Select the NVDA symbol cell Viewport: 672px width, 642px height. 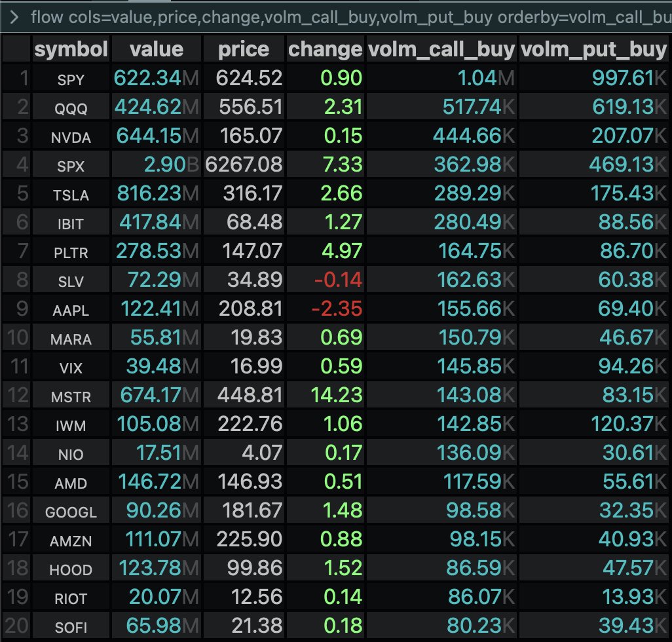71,136
